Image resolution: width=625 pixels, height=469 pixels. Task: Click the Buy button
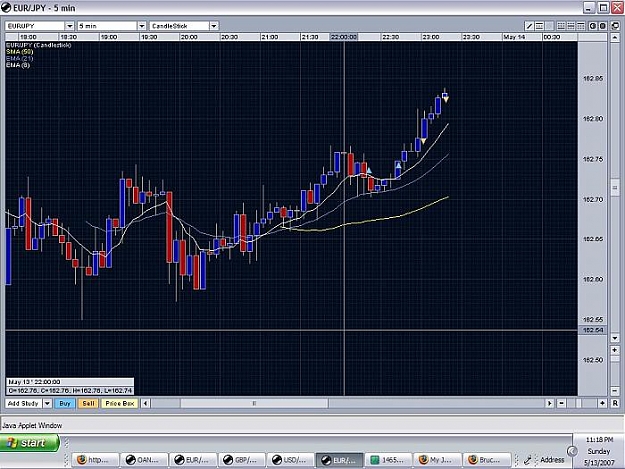pos(65,404)
